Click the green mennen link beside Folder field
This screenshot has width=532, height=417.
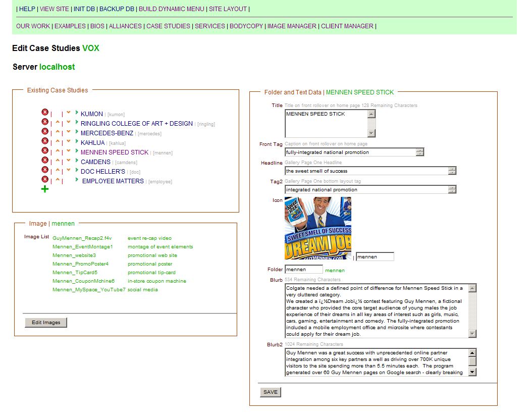[335, 271]
